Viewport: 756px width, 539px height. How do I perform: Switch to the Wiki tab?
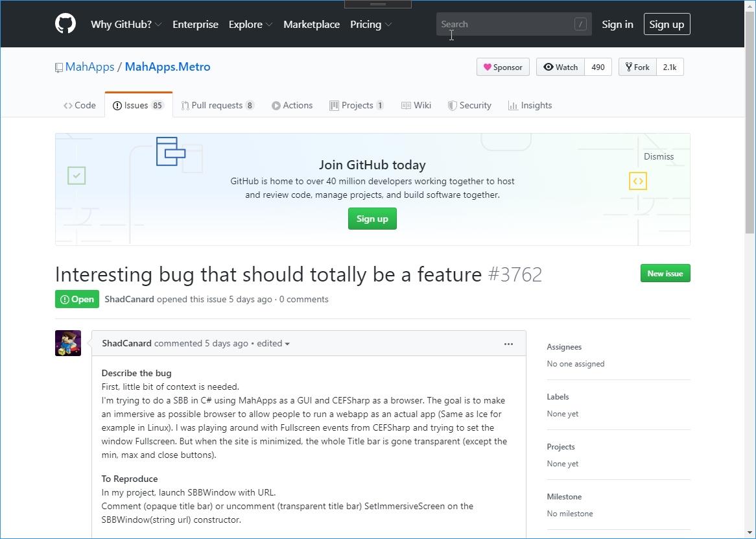point(416,105)
